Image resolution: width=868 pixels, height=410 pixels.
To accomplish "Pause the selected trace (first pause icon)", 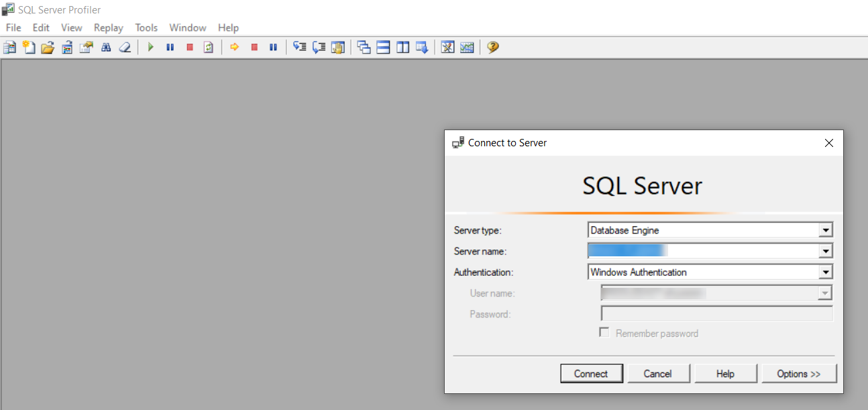I will [x=170, y=48].
